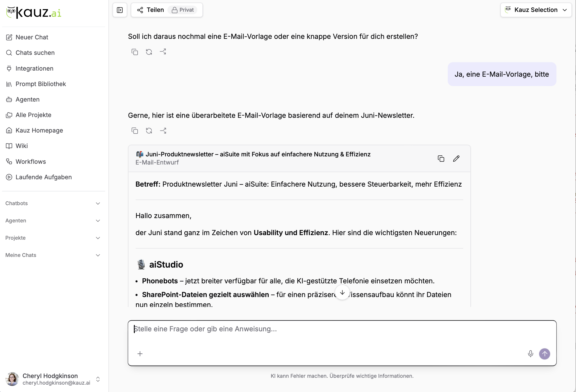Toggle the Privat visibility badge

183,10
